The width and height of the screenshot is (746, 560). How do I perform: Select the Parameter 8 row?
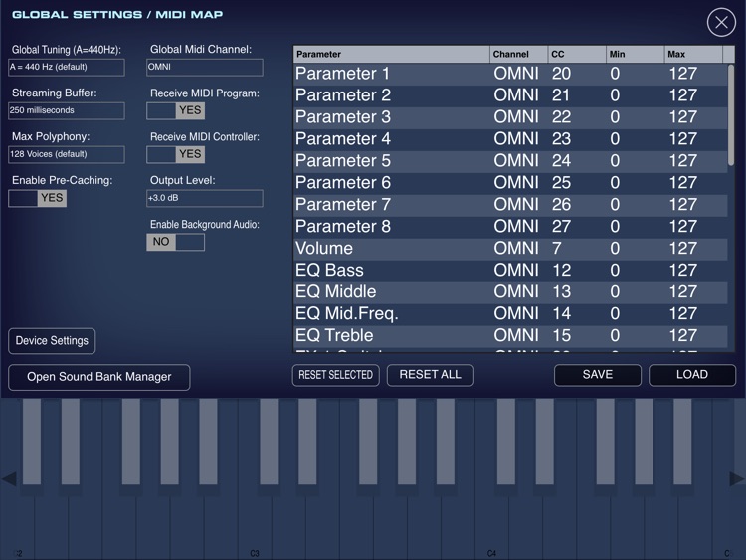point(510,227)
